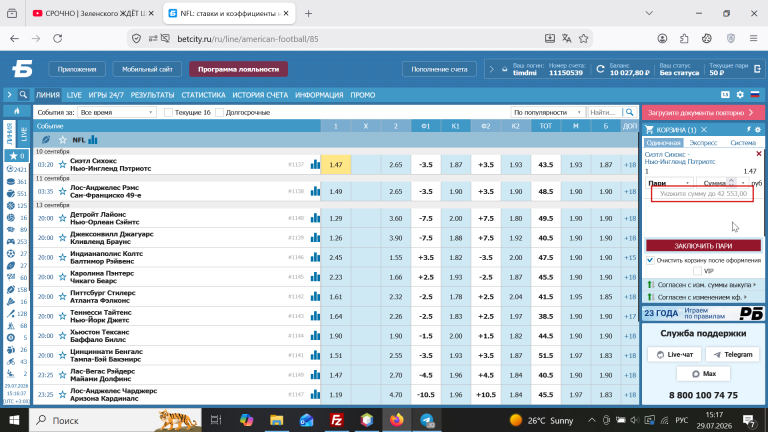Uncheck Очистить корзину после оформления
The height and width of the screenshot is (432, 768).
[650, 260]
